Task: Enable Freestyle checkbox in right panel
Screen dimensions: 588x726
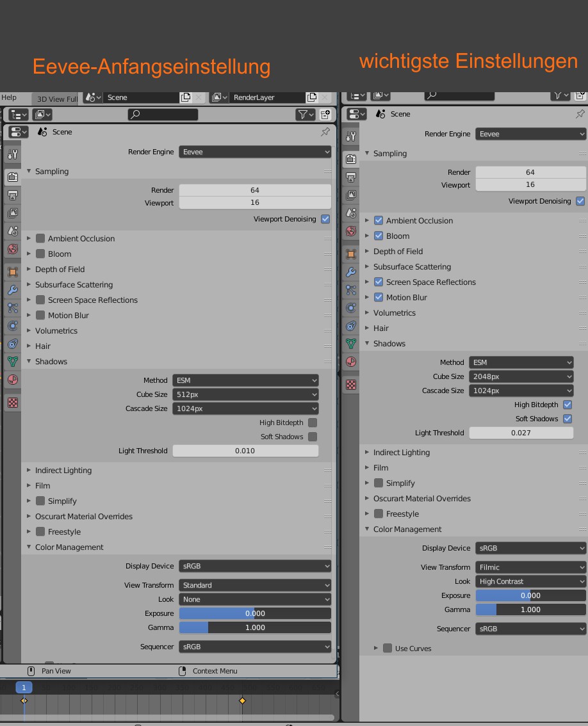Action: point(379,514)
